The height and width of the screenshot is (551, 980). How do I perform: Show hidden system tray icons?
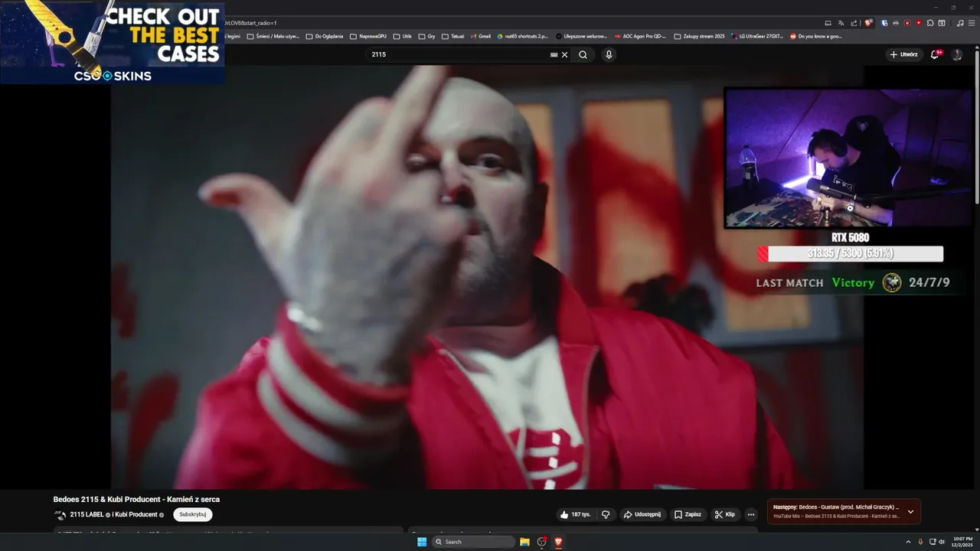point(908,542)
